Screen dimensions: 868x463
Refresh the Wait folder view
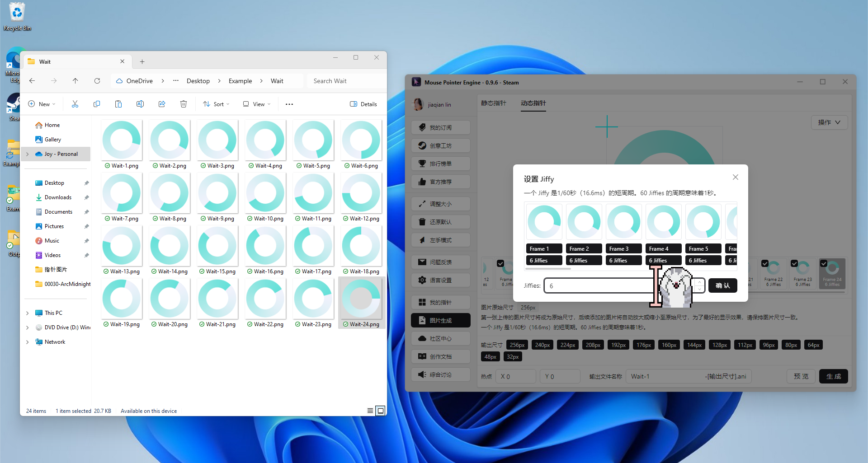97,81
